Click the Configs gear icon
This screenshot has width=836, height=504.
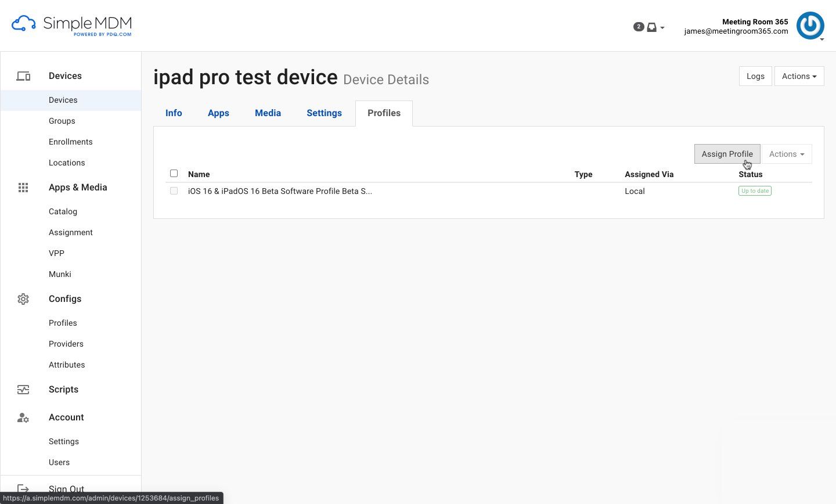pyautogui.click(x=23, y=299)
